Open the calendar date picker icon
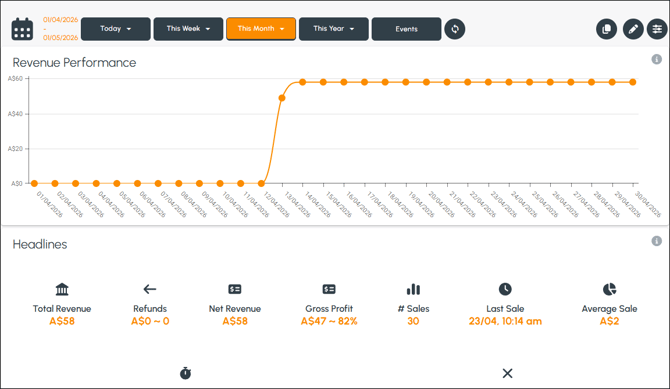The image size is (670, 389). click(22, 29)
